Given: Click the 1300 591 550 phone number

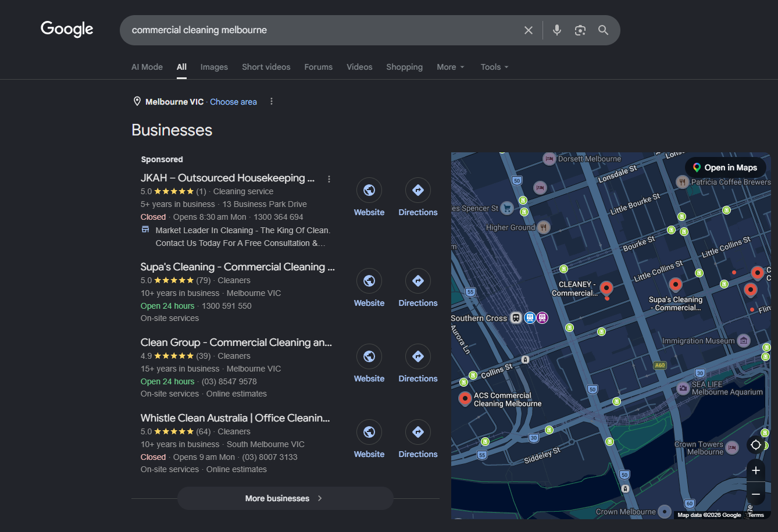Looking at the screenshot, I should pos(227,306).
